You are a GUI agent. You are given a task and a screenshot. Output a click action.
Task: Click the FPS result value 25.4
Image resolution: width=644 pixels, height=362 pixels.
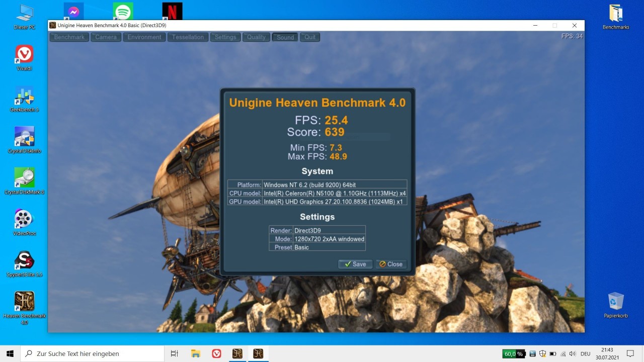click(336, 120)
